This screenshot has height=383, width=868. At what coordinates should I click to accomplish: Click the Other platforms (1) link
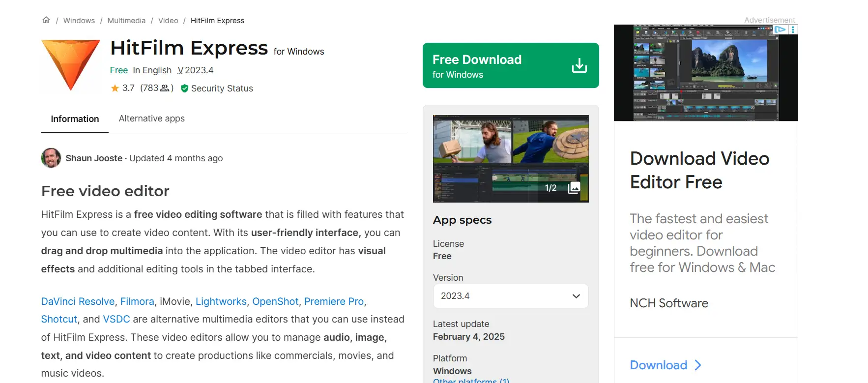[471, 380]
